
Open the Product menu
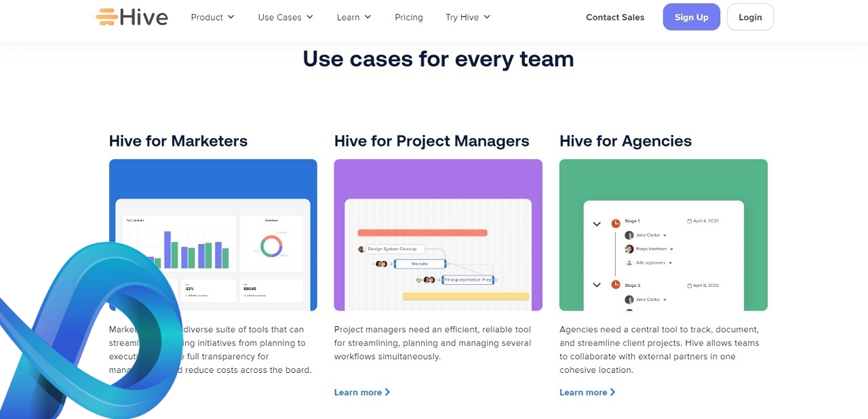[x=212, y=17]
